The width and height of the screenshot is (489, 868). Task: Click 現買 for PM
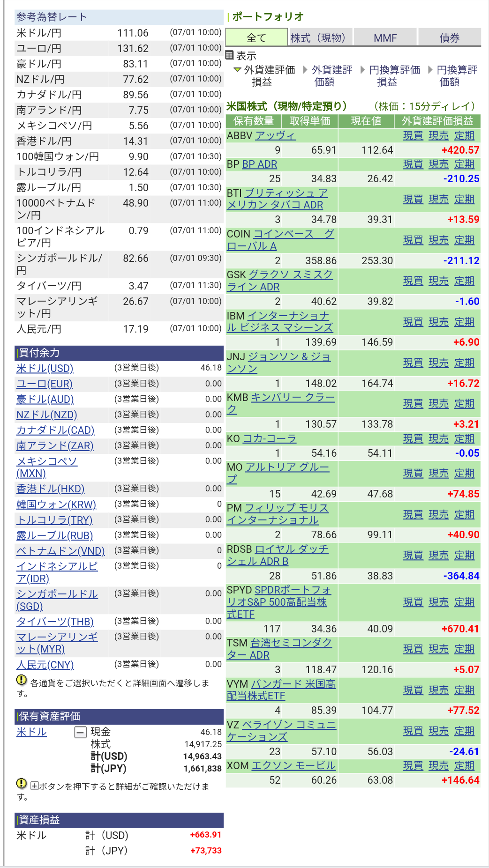point(413,515)
